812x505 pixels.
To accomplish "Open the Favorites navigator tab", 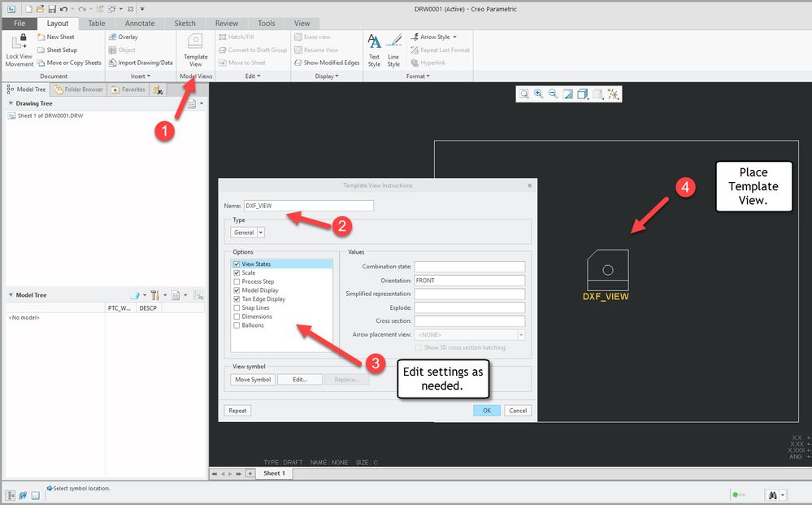I will click(x=128, y=89).
